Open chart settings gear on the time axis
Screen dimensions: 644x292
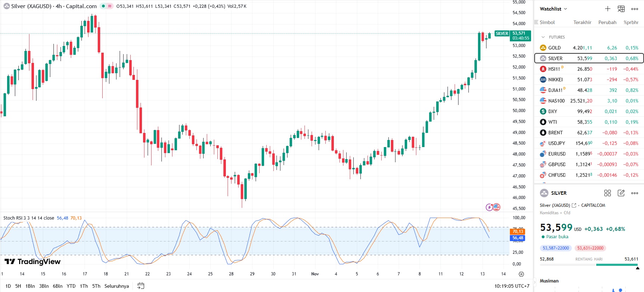click(x=521, y=274)
